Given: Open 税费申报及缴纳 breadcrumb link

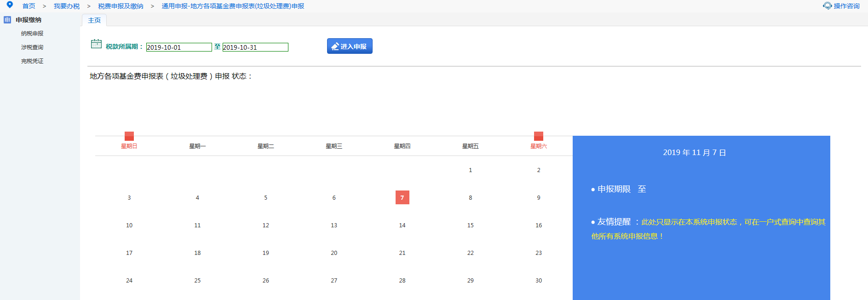Looking at the screenshot, I should coord(121,6).
